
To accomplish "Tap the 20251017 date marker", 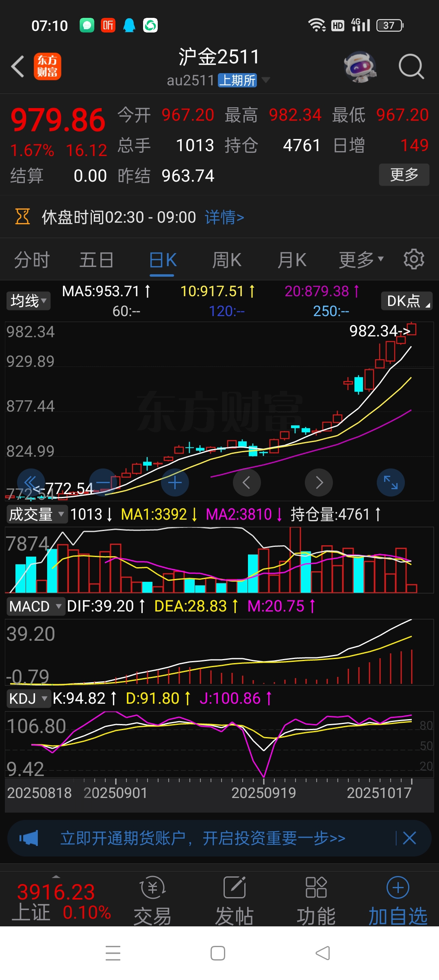I will pos(379,793).
